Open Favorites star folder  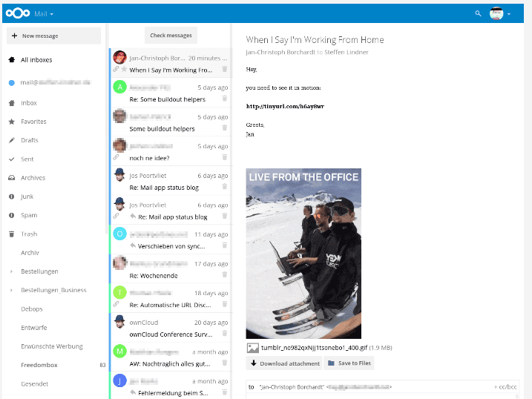(x=33, y=122)
